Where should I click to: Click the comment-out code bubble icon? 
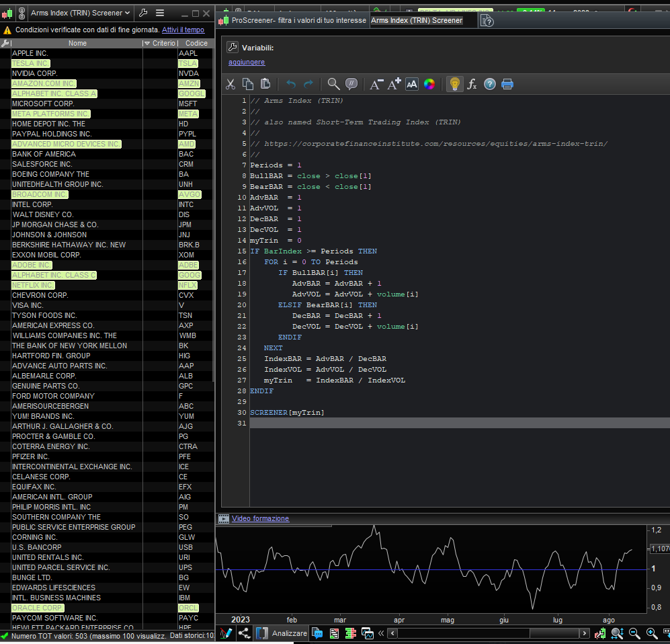click(351, 84)
